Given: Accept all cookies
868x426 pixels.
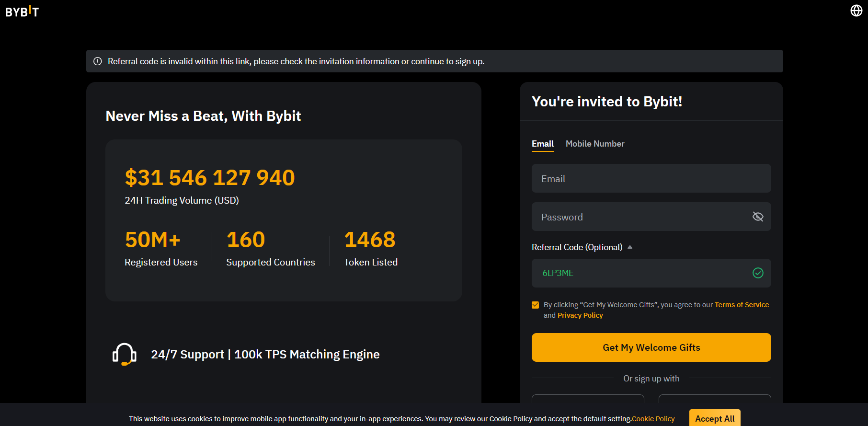Looking at the screenshot, I should coord(715,418).
